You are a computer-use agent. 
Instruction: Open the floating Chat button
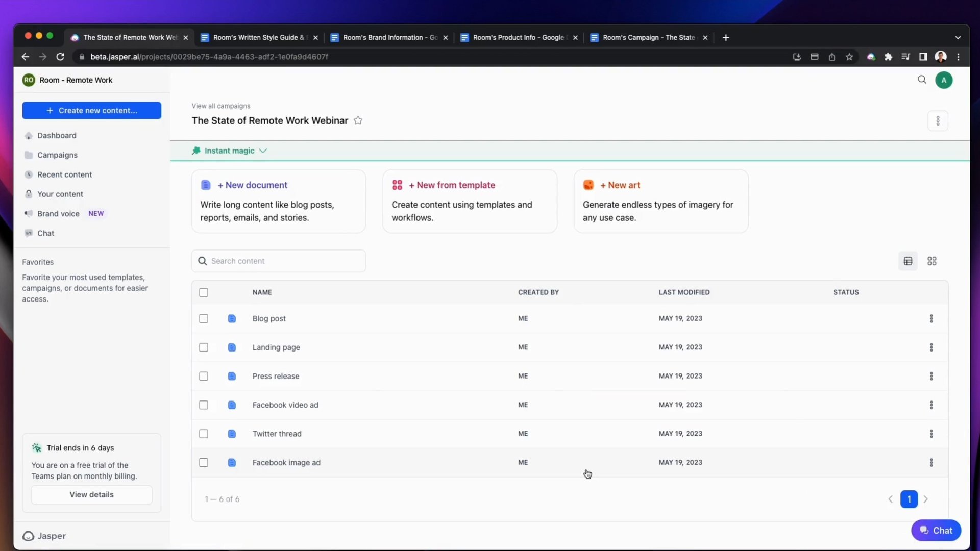coord(936,531)
